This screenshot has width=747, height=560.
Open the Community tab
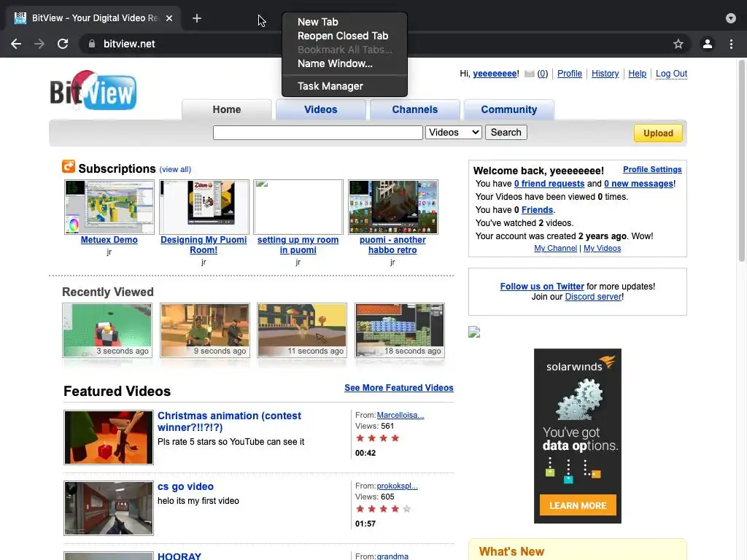[508, 109]
